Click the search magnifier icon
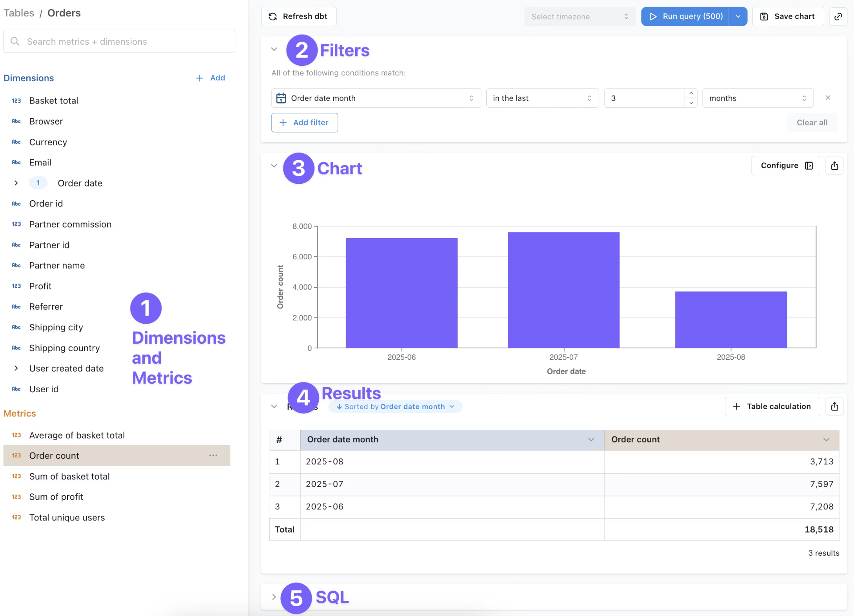The width and height of the screenshot is (854, 616). tap(15, 42)
